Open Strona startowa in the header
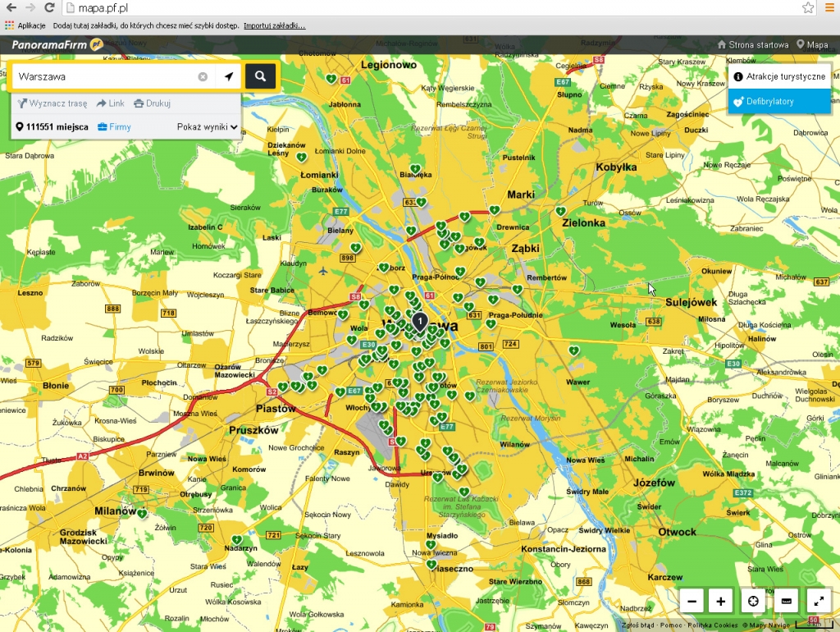The height and width of the screenshot is (632, 840). [x=753, y=45]
